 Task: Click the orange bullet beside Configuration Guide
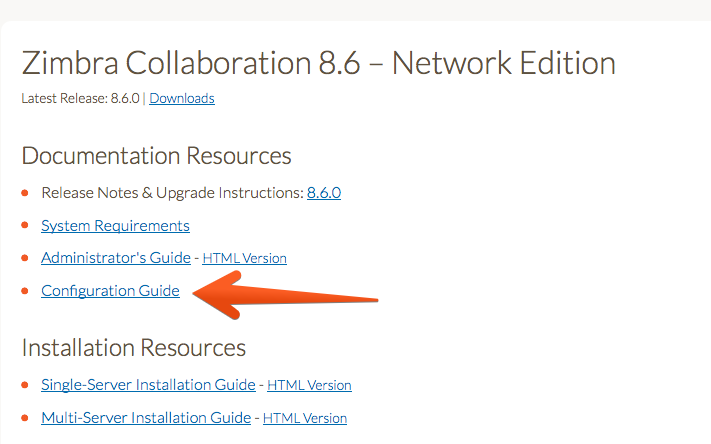click(25, 291)
